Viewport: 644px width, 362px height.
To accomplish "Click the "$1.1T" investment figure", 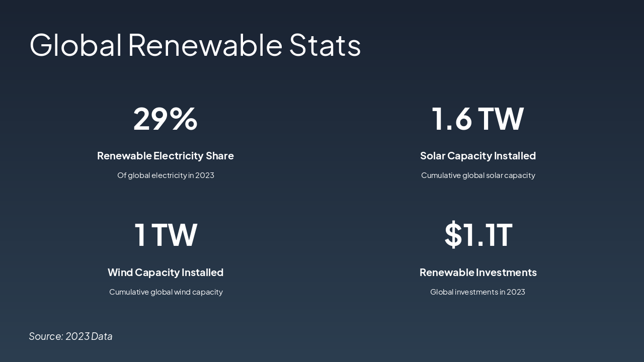I will point(478,235).
